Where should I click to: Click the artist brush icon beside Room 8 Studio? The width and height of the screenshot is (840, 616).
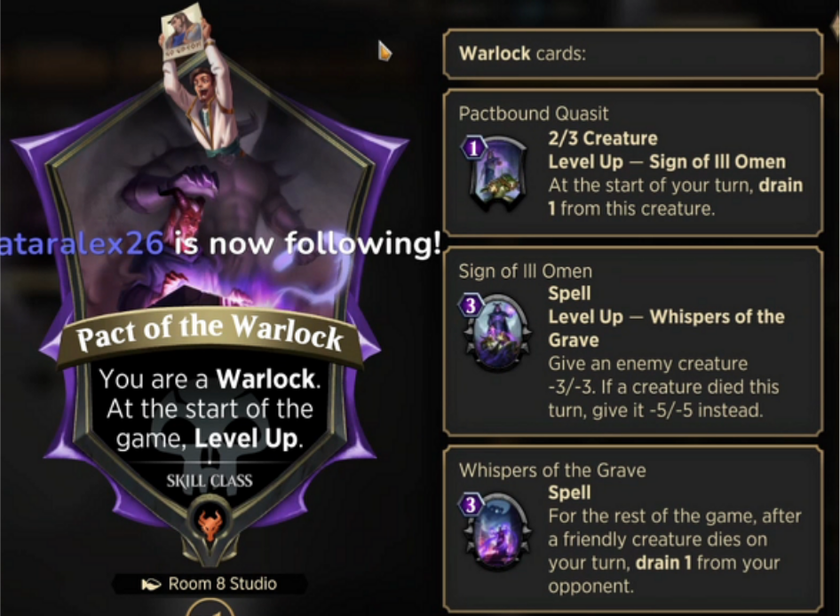coord(151,584)
